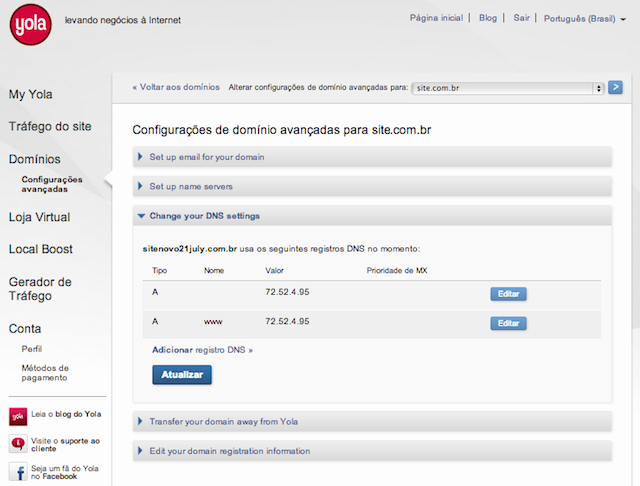Expand Edit your domain registration information
Screen dimensions: 640x486
click(229, 451)
